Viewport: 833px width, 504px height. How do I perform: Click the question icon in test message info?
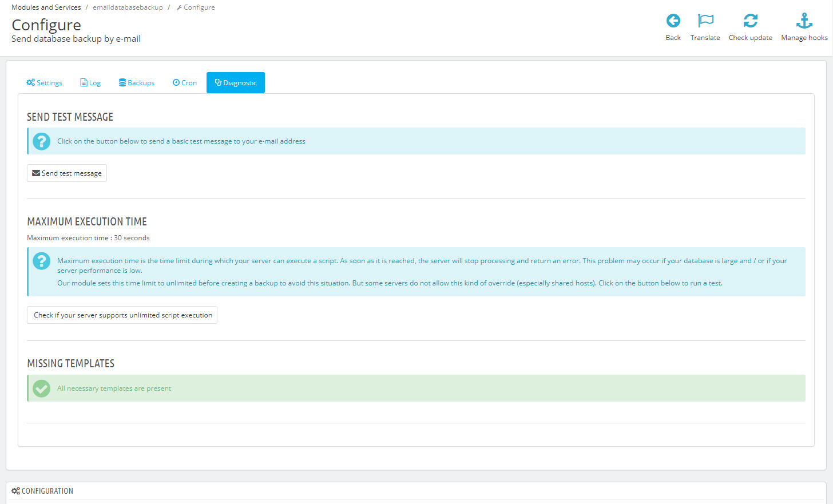coord(41,141)
